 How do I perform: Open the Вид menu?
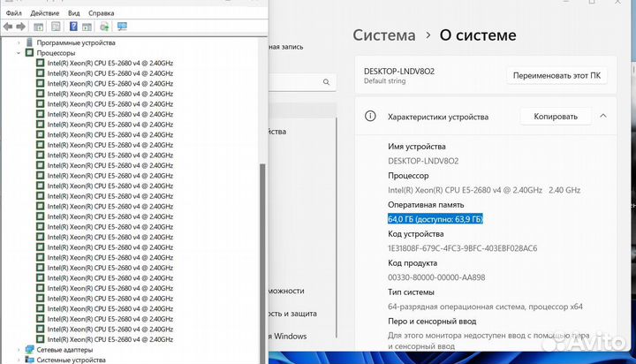pyautogui.click(x=74, y=13)
